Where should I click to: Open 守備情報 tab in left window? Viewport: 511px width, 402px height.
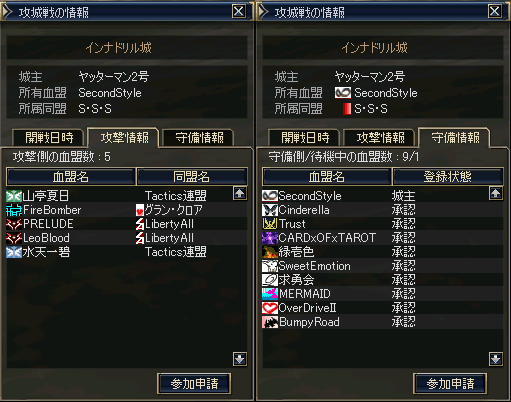coord(199,138)
